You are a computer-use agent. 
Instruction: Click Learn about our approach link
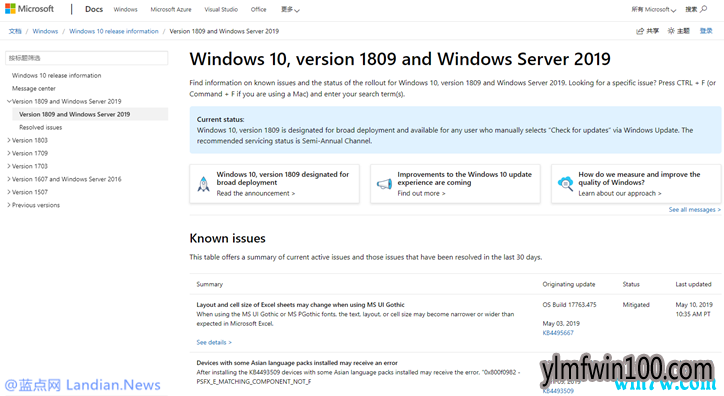point(620,193)
